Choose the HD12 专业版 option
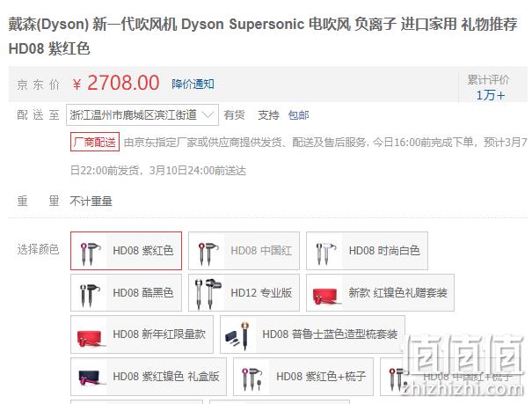 [244, 292]
